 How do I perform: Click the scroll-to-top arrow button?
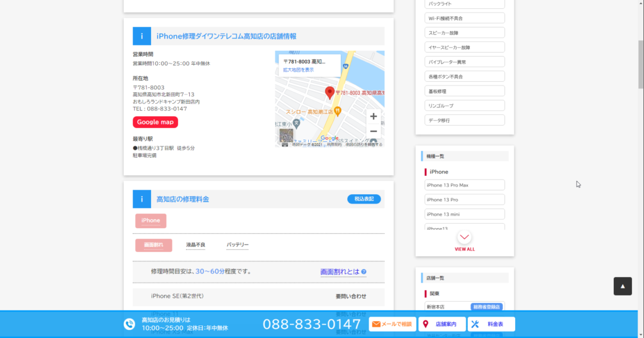click(x=623, y=286)
